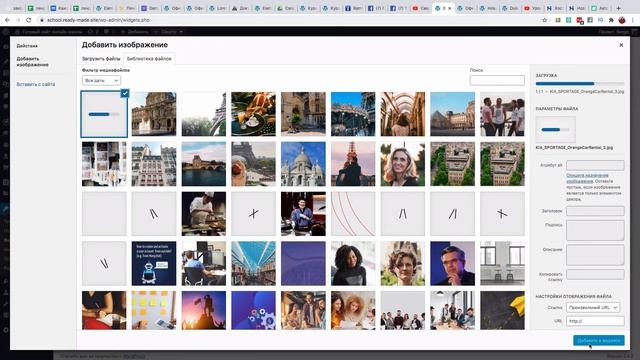
Task: Switch to the Загрузить файлы tab
Action: [101, 59]
